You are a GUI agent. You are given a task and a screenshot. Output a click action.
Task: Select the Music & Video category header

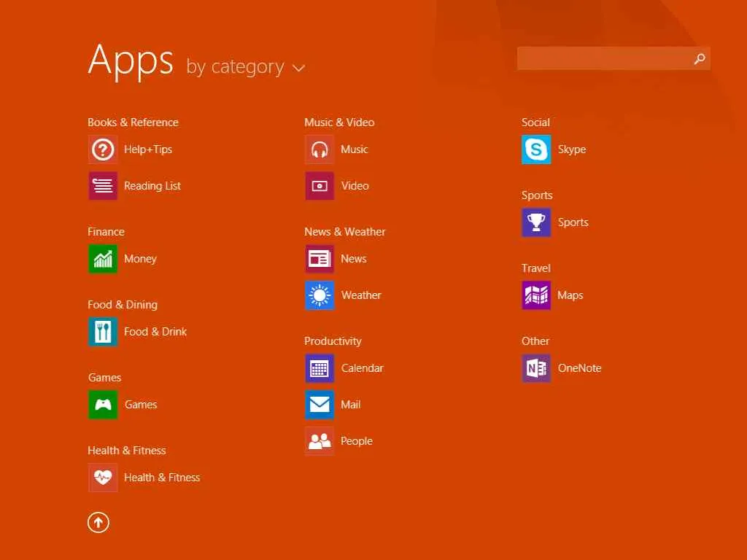pyautogui.click(x=339, y=122)
